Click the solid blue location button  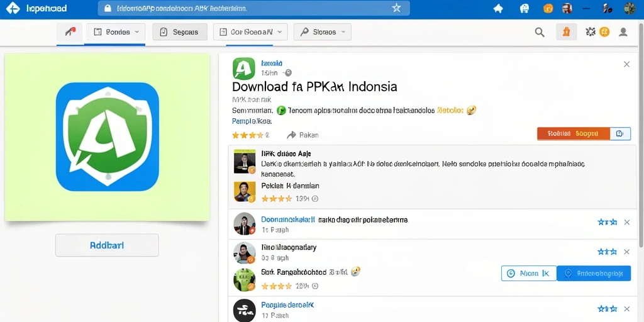pos(594,273)
